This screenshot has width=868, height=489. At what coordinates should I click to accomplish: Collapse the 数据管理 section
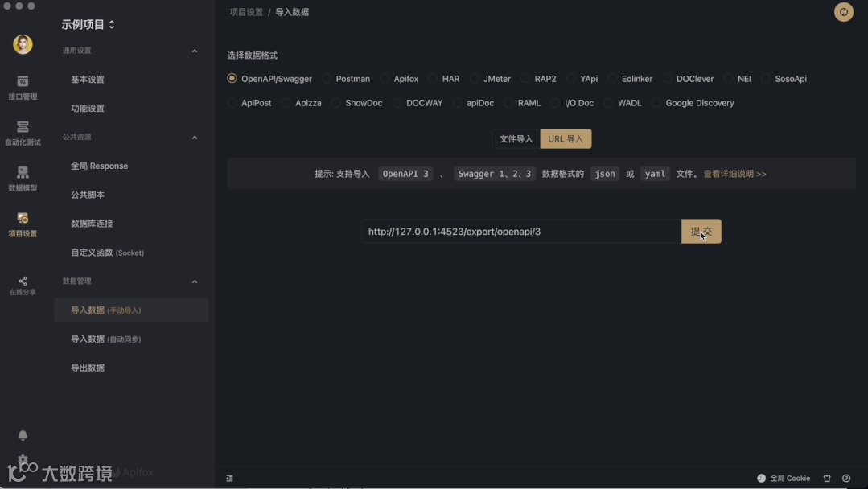[x=195, y=281]
